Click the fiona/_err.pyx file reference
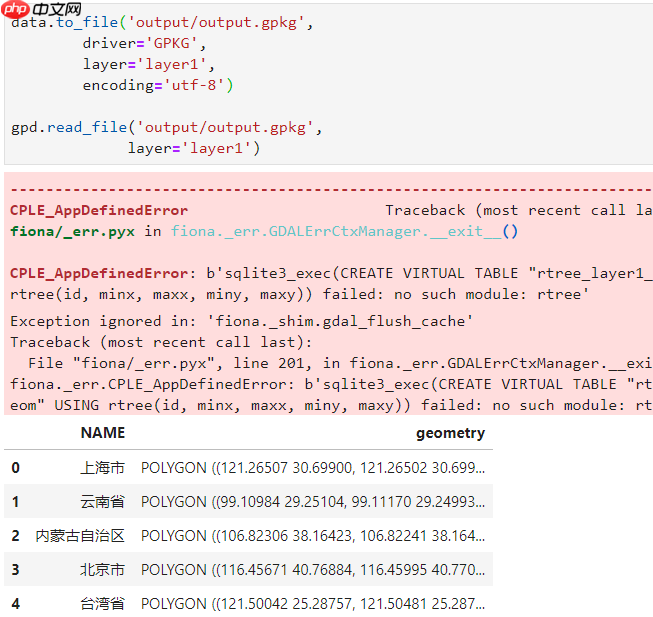Image resolution: width=653 pixels, height=617 pixels. 72,231
